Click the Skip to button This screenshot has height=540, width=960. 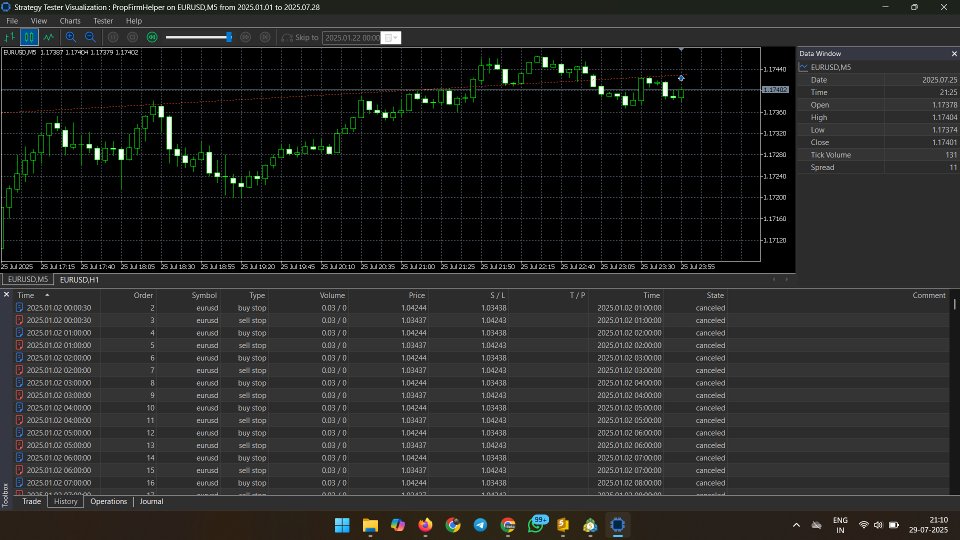[300, 37]
